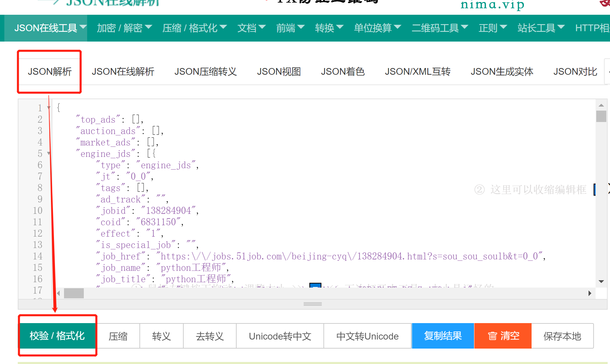Go to the JSON生成实体 tab
Screen dimensions: 610x364
(x=502, y=72)
